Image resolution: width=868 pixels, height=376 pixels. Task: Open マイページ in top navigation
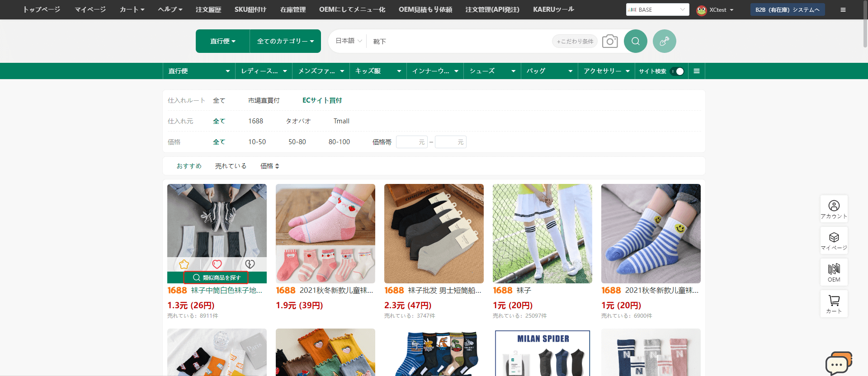pyautogui.click(x=90, y=9)
